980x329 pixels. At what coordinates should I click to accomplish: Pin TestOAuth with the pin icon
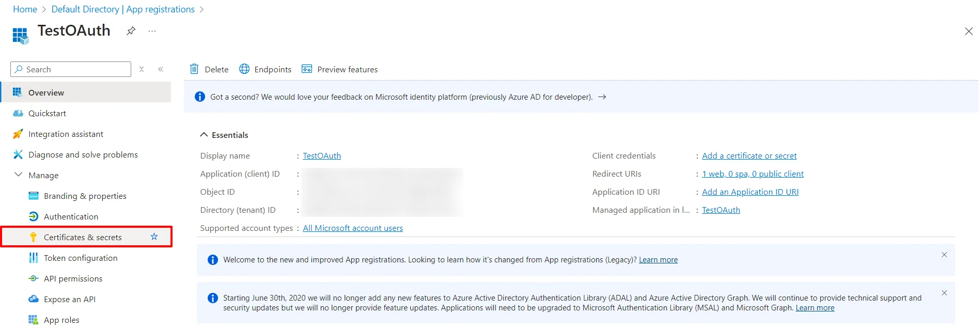point(131,31)
